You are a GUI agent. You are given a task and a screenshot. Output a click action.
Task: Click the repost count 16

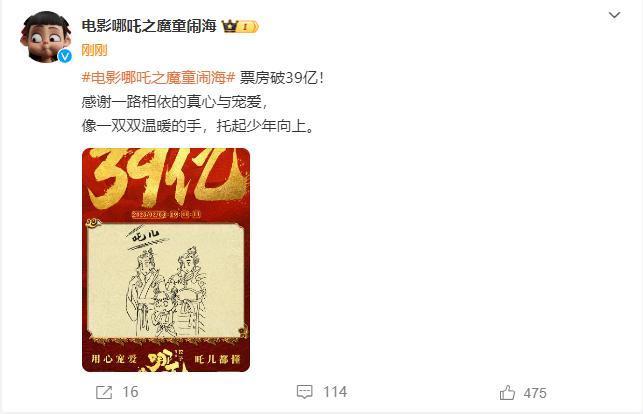click(130, 392)
